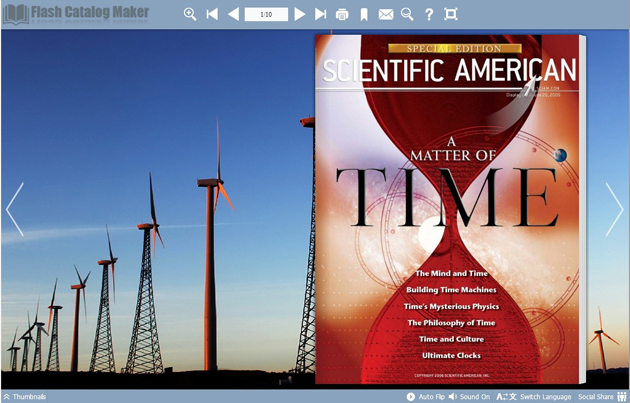Jump to the last page
The image size is (630, 403).
tap(320, 14)
